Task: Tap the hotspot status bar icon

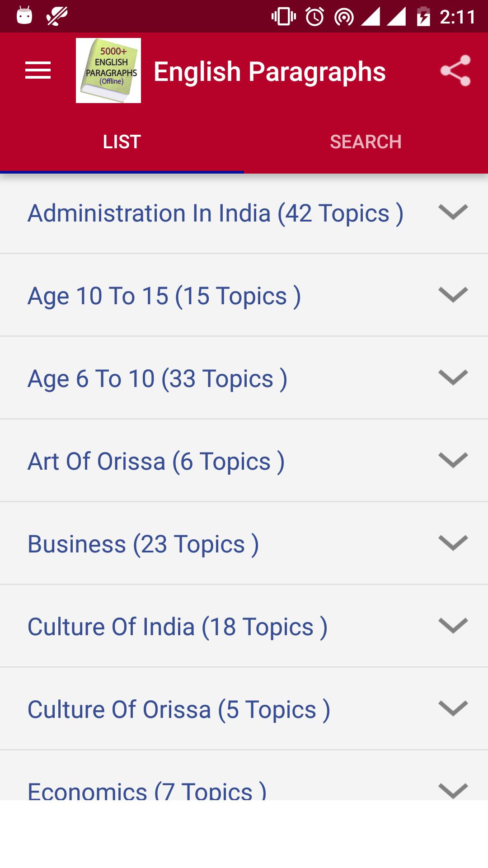Action: (344, 18)
